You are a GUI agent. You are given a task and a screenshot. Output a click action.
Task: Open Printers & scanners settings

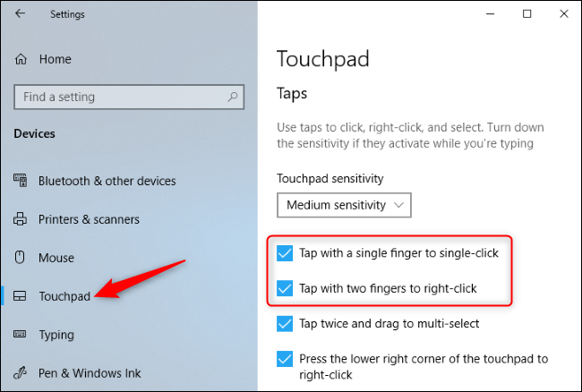pos(88,219)
